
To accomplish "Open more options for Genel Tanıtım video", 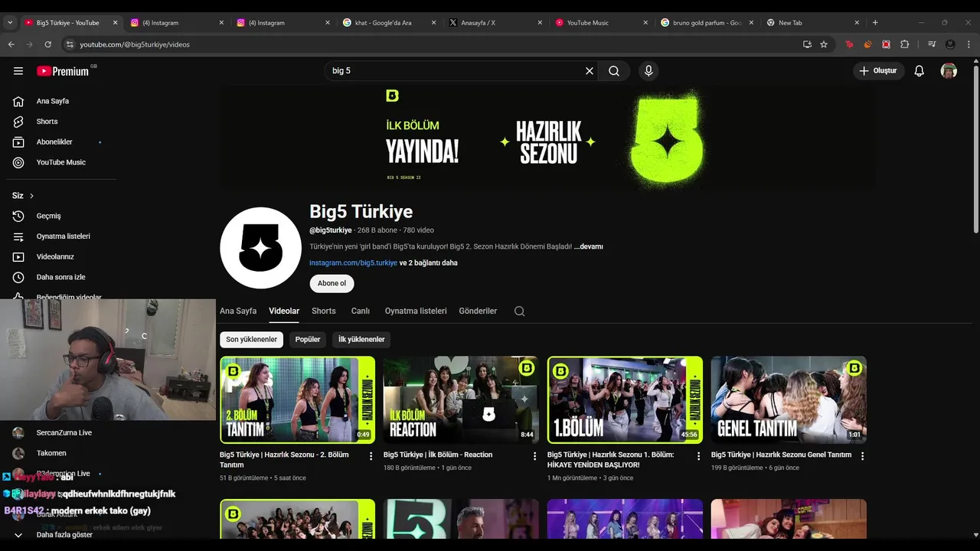I will (x=862, y=456).
